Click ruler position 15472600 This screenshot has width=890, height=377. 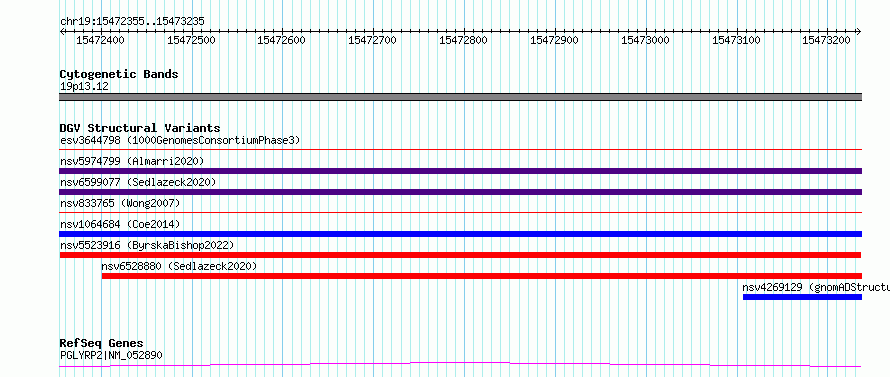coord(282,40)
